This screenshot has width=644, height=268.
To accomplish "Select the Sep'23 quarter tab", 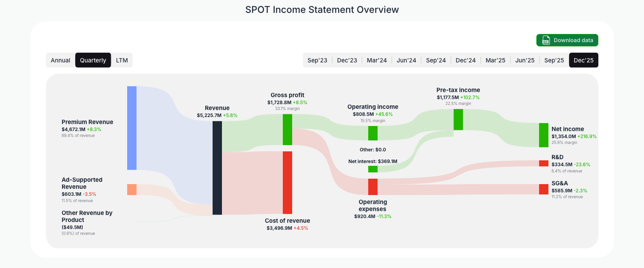I will (x=317, y=60).
